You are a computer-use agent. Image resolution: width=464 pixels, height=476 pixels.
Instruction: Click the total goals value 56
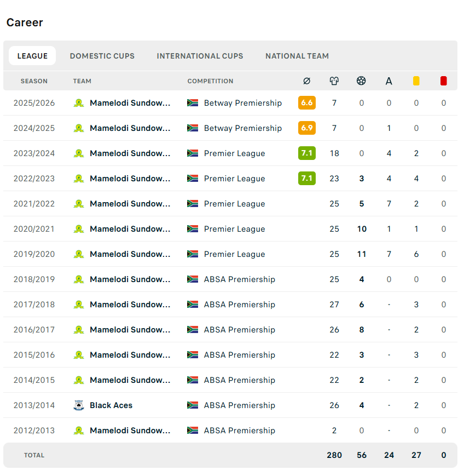click(x=362, y=455)
